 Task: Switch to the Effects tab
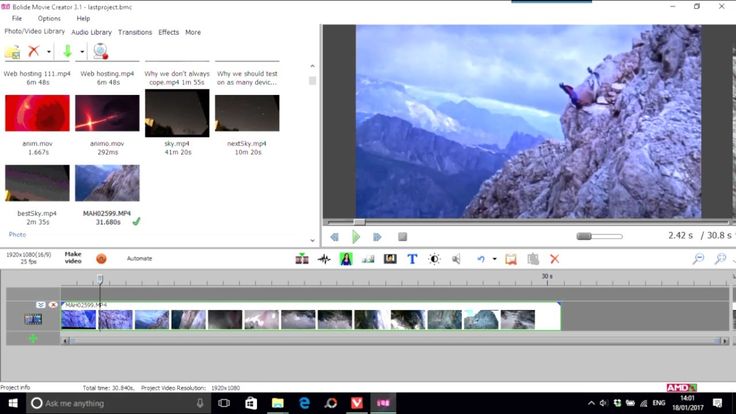pos(169,32)
